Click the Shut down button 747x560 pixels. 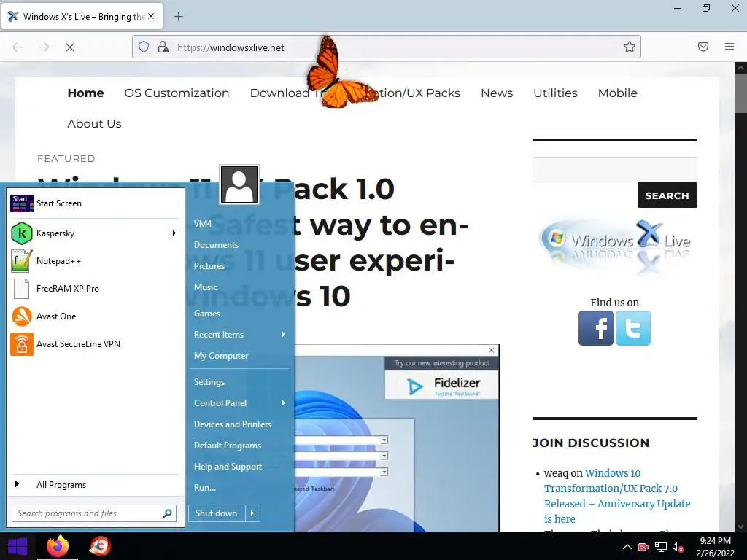[x=216, y=513]
